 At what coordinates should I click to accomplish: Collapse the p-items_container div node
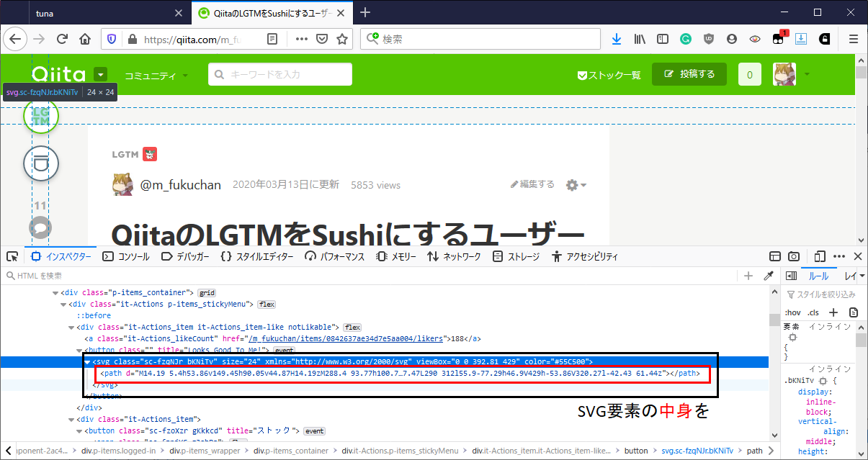(55, 293)
